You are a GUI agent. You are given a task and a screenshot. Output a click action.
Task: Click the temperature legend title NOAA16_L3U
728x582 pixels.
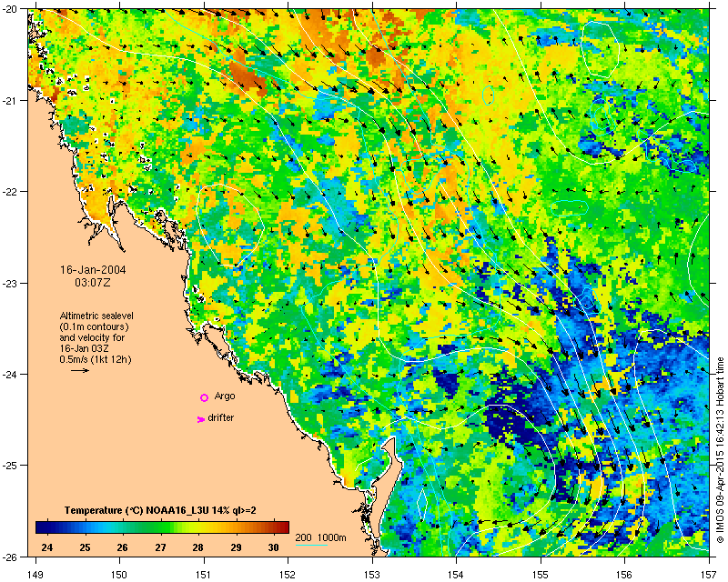point(160,510)
